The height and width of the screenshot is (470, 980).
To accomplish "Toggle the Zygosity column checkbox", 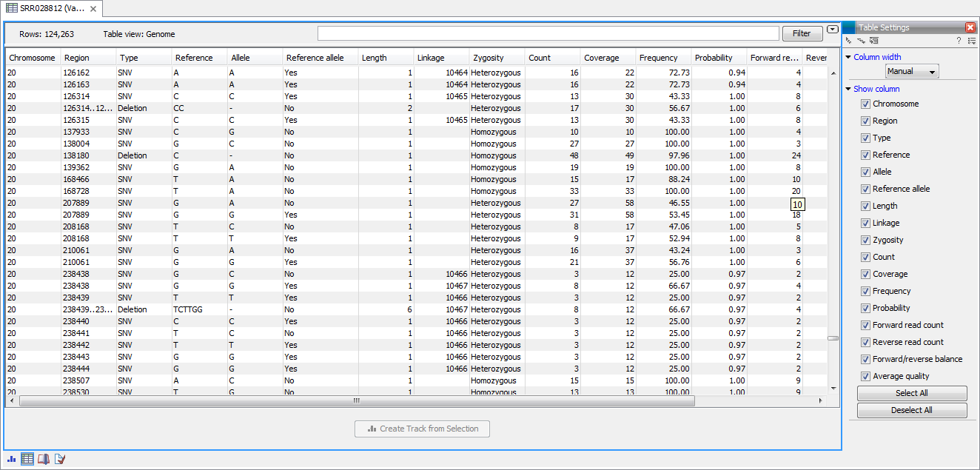I will click(865, 241).
